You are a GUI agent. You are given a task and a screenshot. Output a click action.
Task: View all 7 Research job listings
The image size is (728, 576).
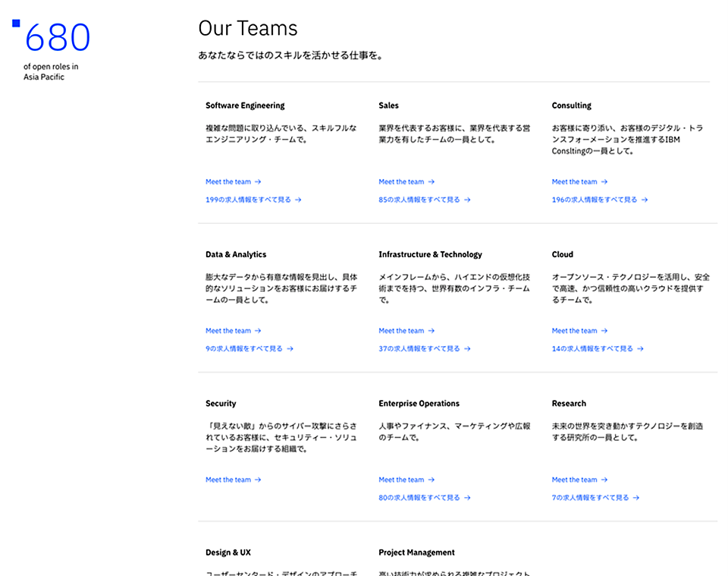pyautogui.click(x=590, y=499)
